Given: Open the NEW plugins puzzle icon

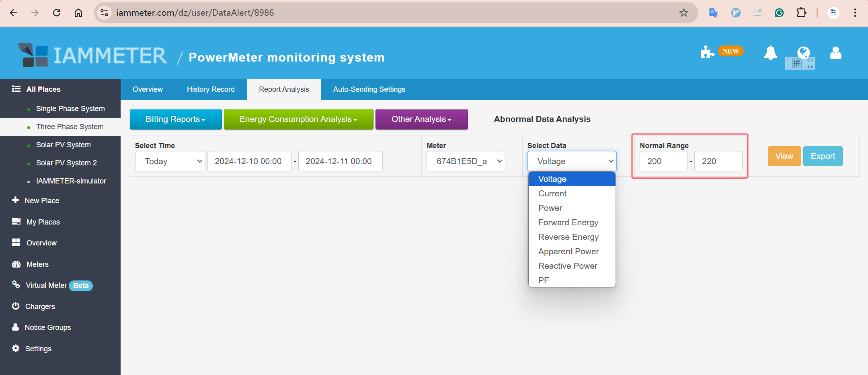Looking at the screenshot, I should point(707,52).
